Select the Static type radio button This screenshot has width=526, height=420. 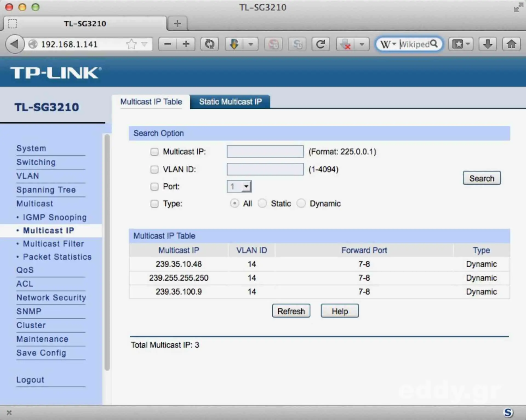[262, 203]
